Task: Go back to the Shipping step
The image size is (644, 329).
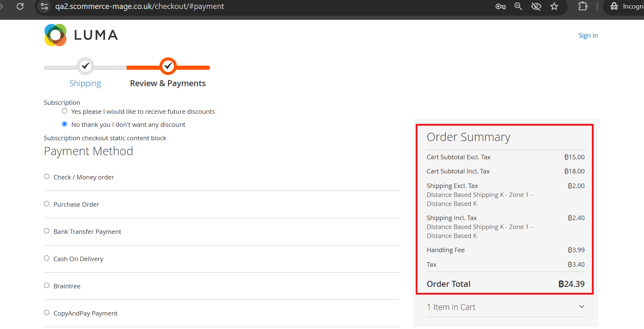Action: [x=85, y=83]
